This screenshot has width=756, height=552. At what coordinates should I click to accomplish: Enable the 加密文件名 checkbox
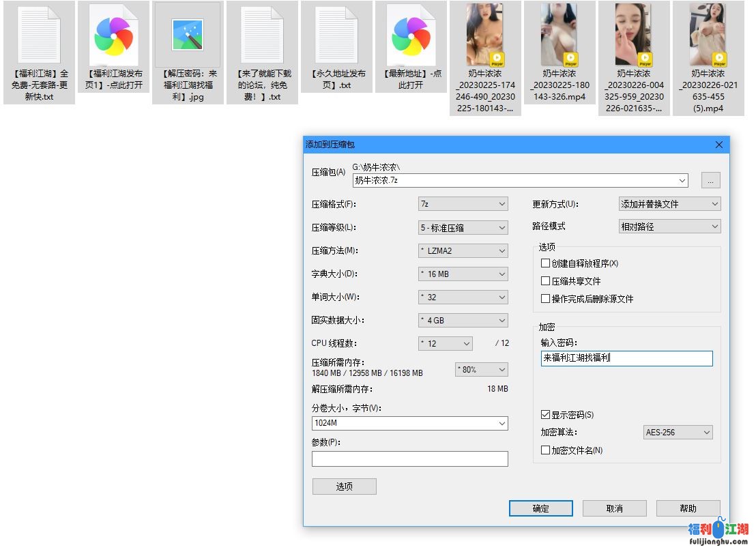pyautogui.click(x=545, y=450)
